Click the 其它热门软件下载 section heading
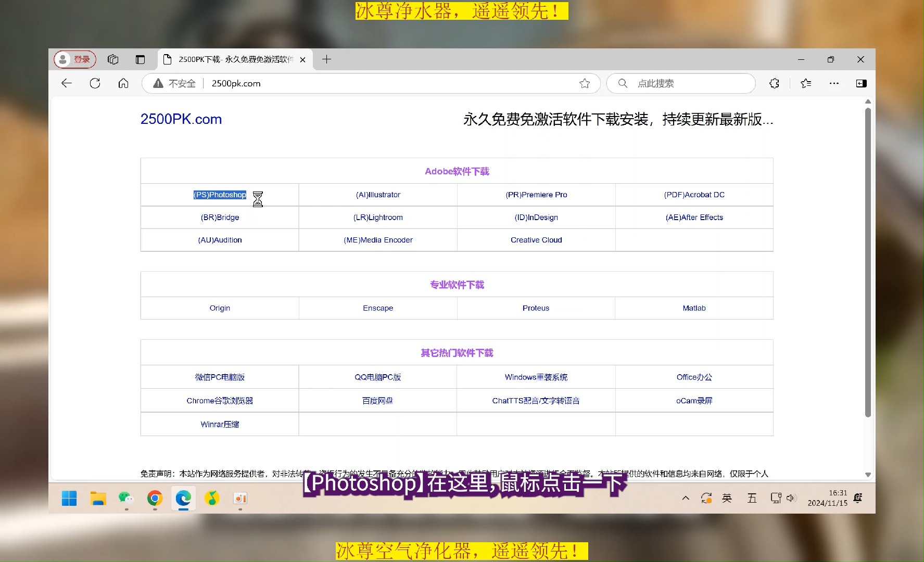 click(x=457, y=353)
